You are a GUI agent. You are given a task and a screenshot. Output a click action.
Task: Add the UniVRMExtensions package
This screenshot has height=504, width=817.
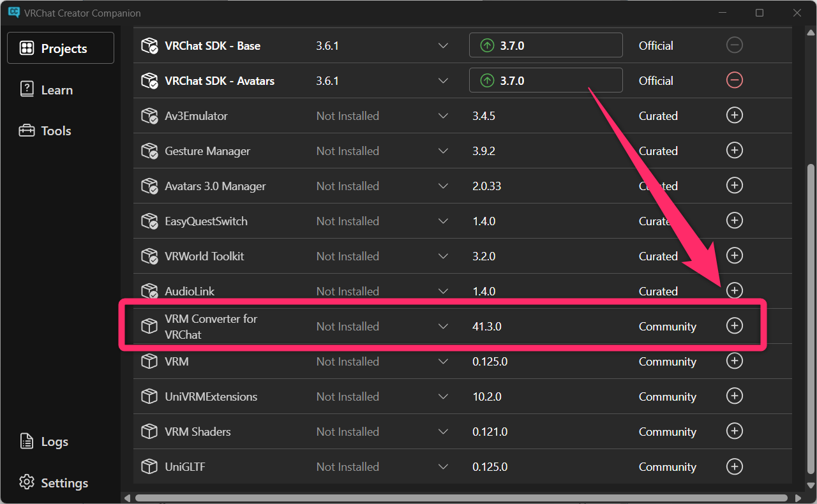(x=735, y=396)
